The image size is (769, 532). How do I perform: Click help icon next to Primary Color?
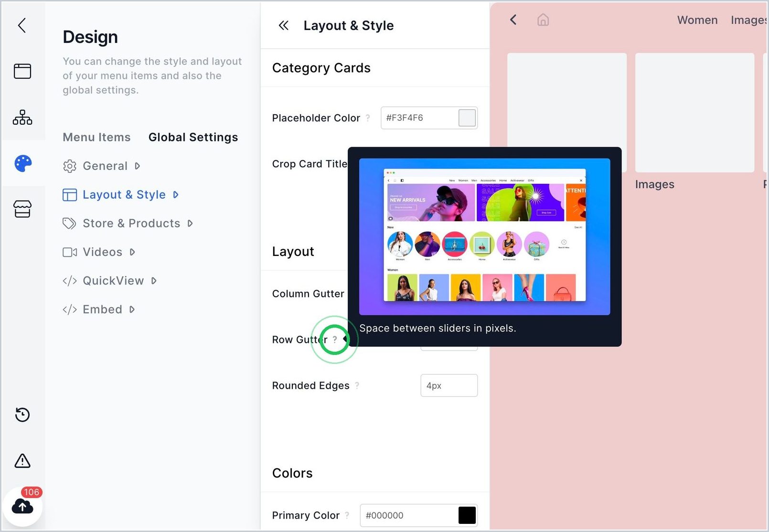[347, 515]
